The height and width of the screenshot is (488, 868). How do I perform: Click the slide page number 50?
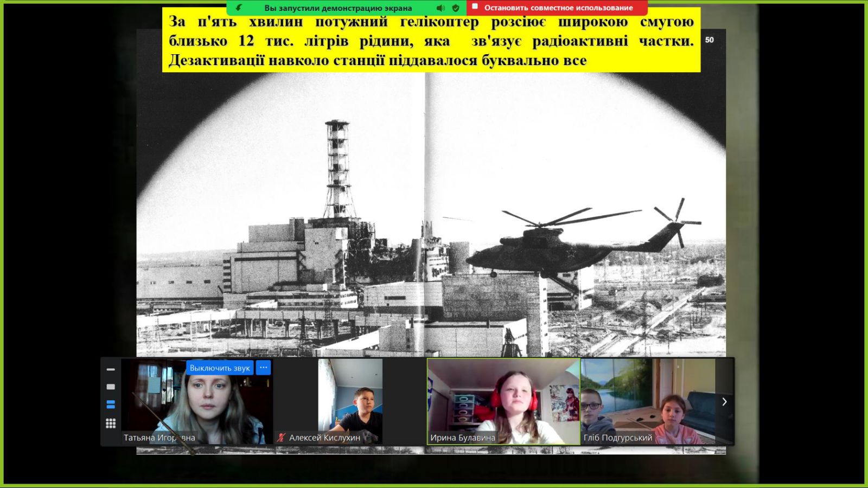tap(710, 40)
